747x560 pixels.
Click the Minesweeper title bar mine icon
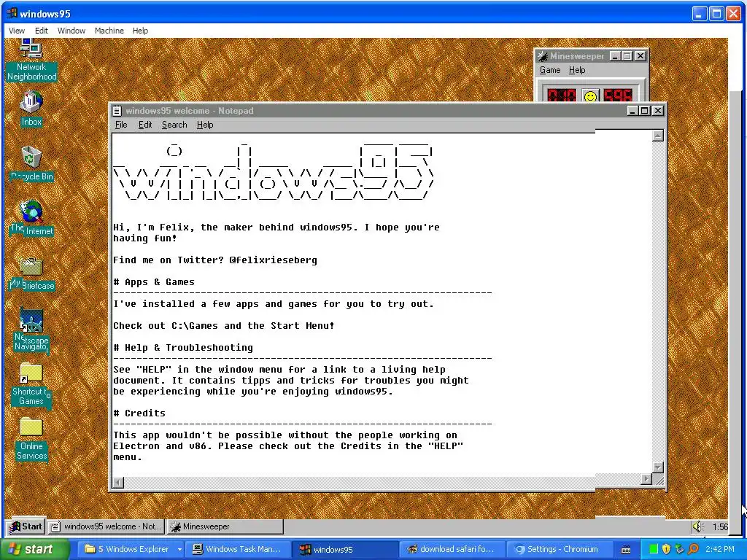(x=542, y=56)
